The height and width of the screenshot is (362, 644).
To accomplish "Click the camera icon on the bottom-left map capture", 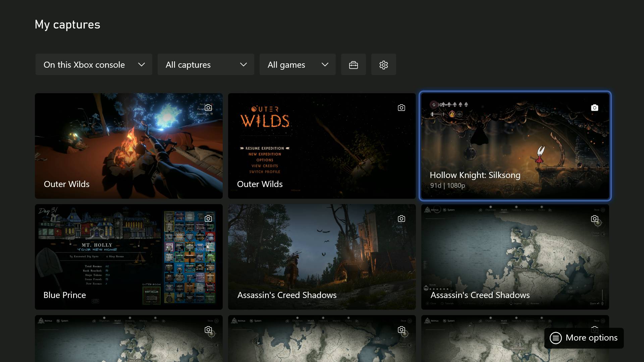I will coord(208,329).
